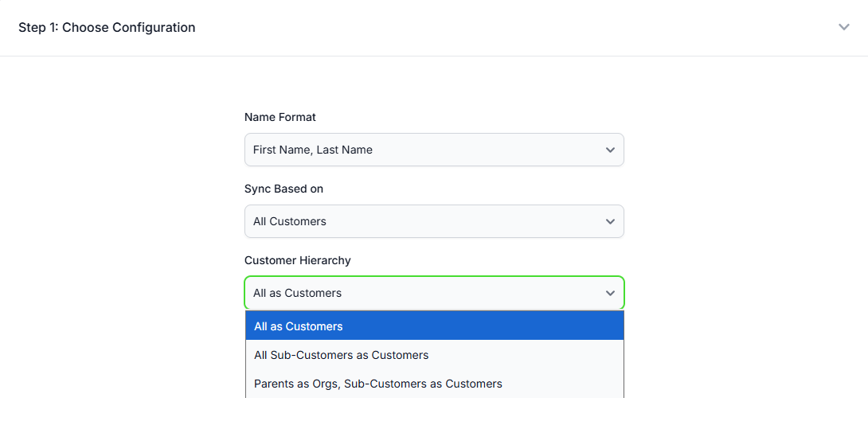868x421 pixels.
Task: Click the Name Format dropdown arrow
Action: coord(610,150)
